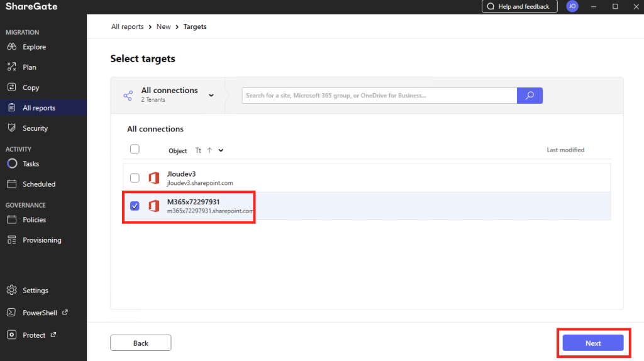Screen dimensions: 644x361
Task: Click the All reports clipboard icon
Action: [x=11, y=107]
